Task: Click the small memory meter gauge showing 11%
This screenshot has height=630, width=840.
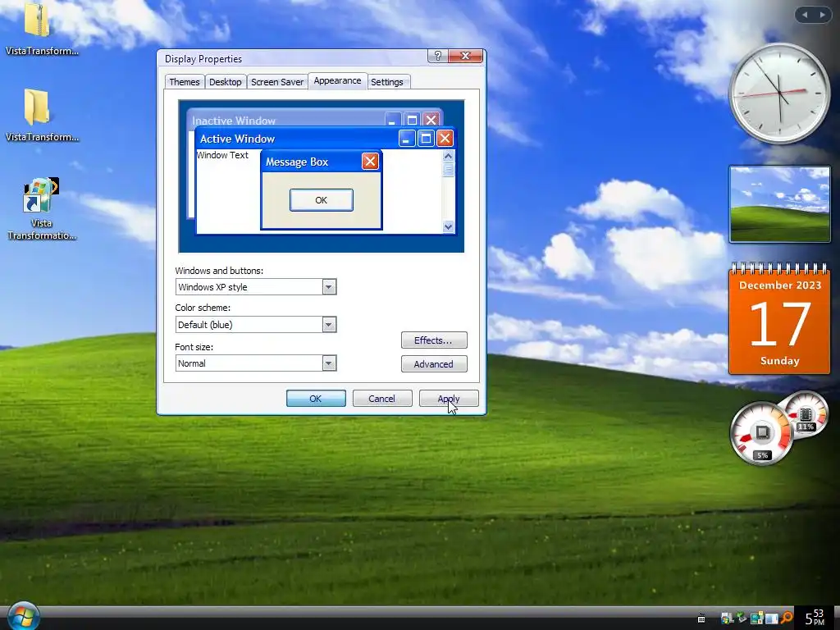Action: (806, 415)
